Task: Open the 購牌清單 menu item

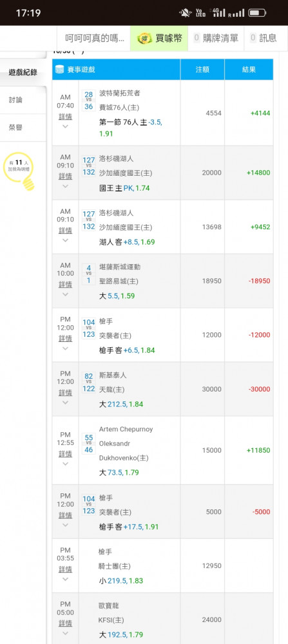Action: 216,39
